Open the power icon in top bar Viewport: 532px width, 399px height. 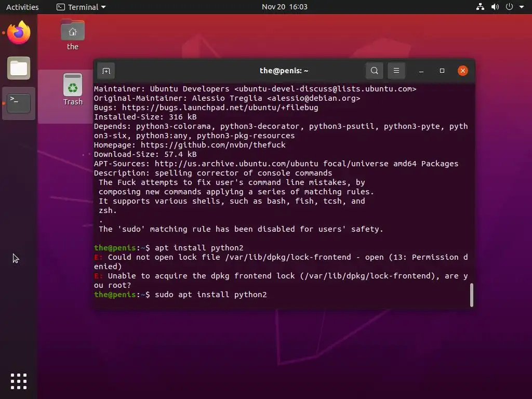tap(509, 7)
